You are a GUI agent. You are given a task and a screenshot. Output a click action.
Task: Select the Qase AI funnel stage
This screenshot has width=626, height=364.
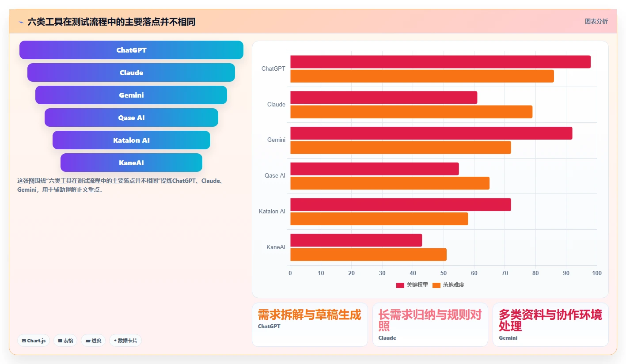click(x=131, y=118)
